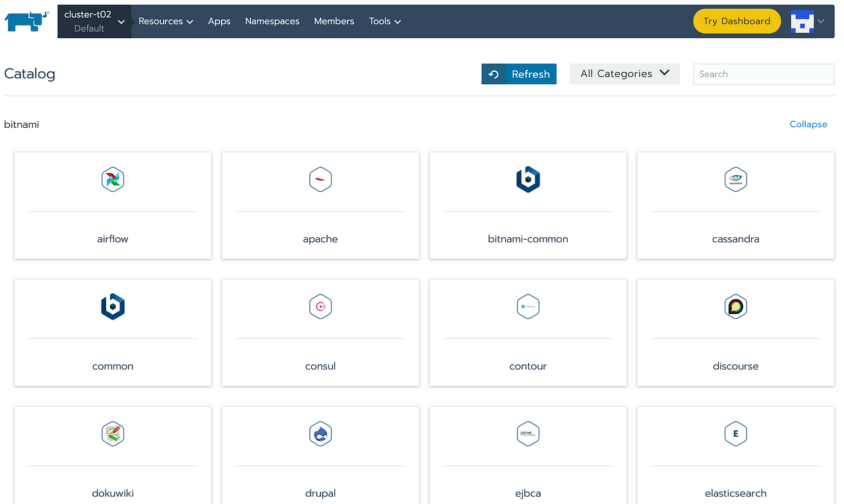Screen dimensions: 844x504
Task: Open the All Categories dropdown
Action: pos(624,74)
